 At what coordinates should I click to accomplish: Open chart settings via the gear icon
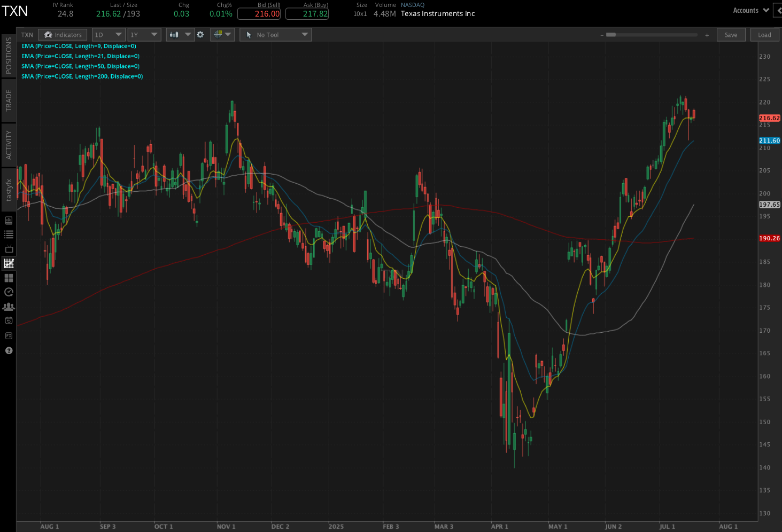(200, 34)
